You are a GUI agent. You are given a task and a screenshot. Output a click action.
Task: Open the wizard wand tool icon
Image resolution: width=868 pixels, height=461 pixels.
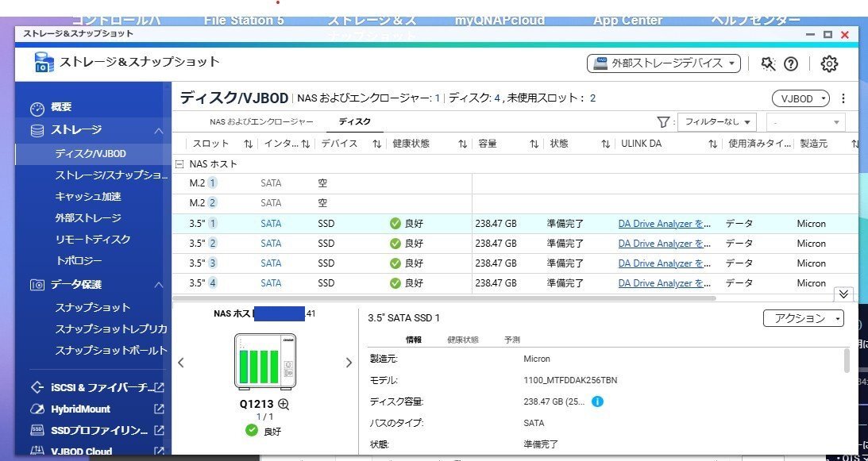tap(767, 63)
